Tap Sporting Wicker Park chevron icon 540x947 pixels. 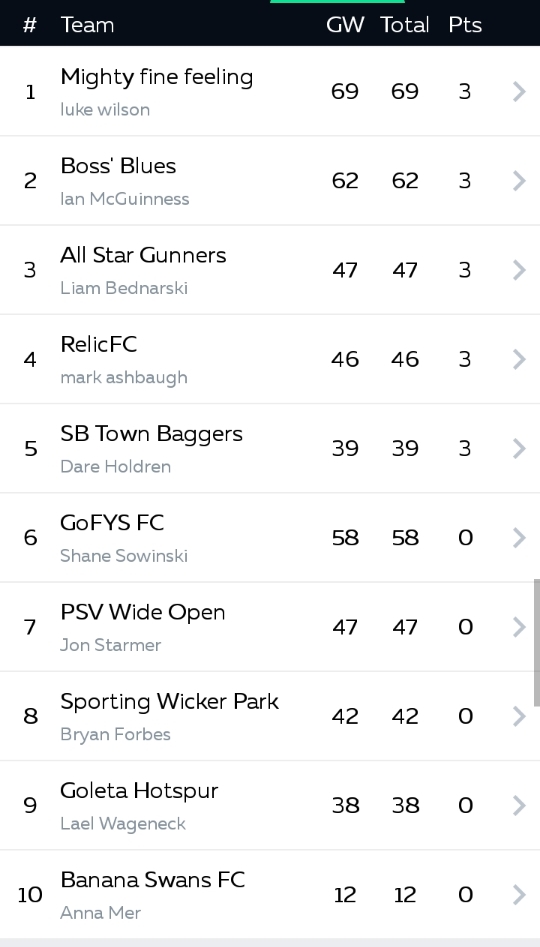519,716
